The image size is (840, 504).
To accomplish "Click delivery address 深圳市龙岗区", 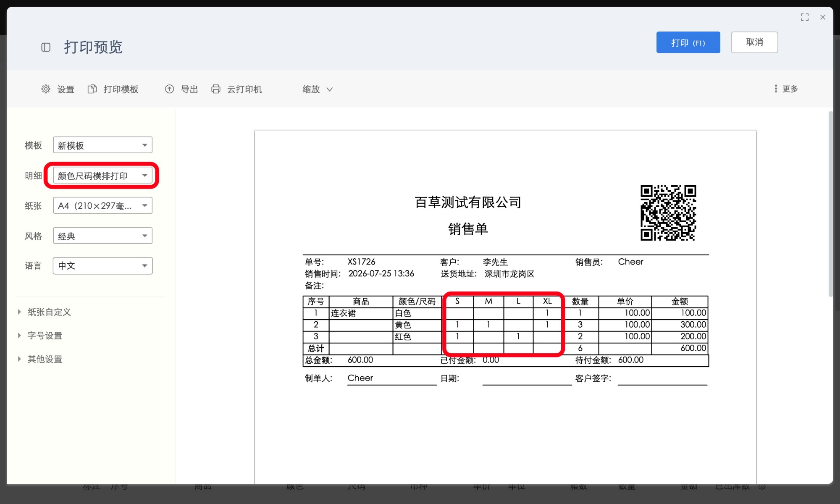I will (x=509, y=274).
